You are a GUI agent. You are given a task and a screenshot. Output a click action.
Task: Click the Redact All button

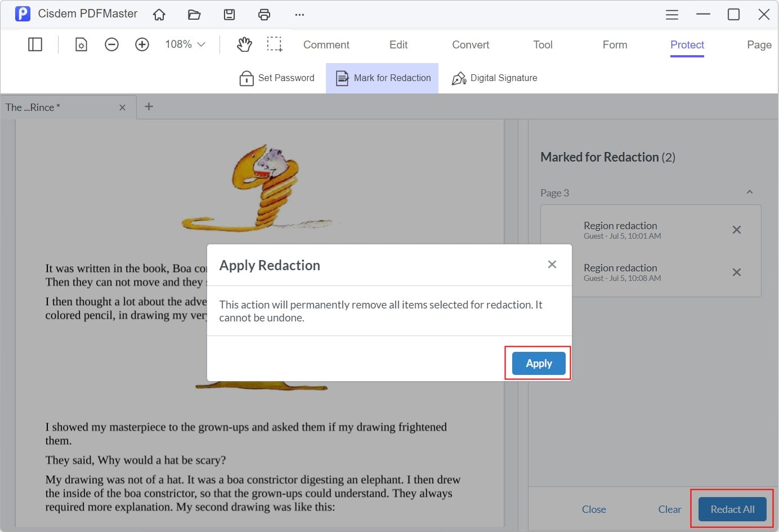point(732,509)
